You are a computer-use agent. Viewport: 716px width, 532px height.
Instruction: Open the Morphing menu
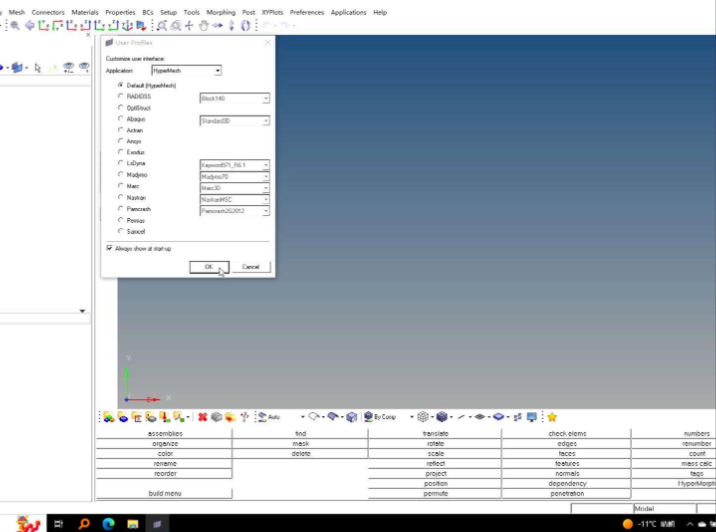[x=221, y=12]
